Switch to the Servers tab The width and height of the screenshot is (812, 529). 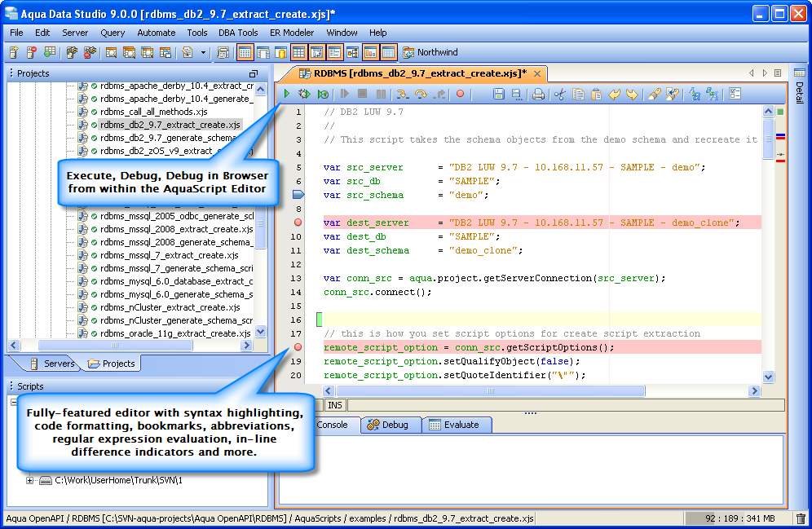[x=52, y=364]
